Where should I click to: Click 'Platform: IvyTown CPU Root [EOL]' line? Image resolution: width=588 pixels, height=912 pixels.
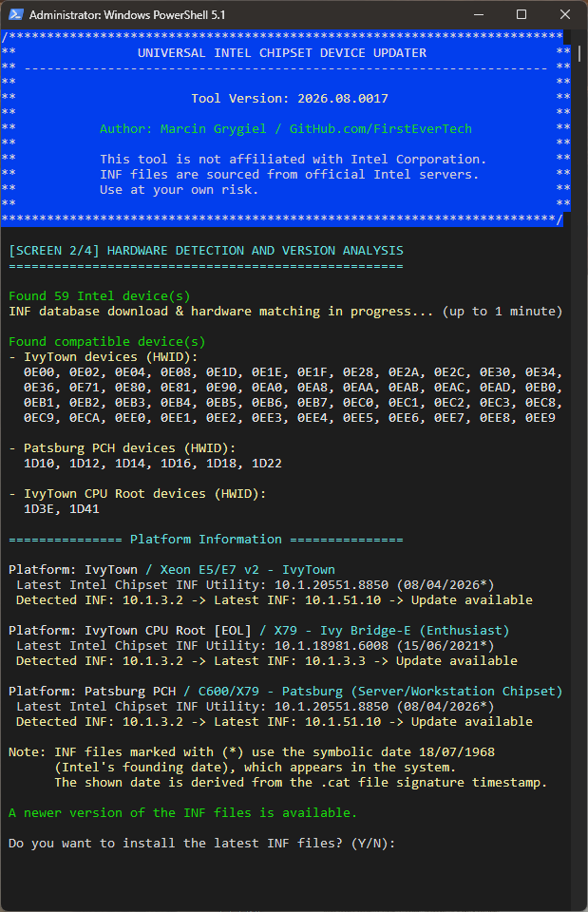coord(258,631)
